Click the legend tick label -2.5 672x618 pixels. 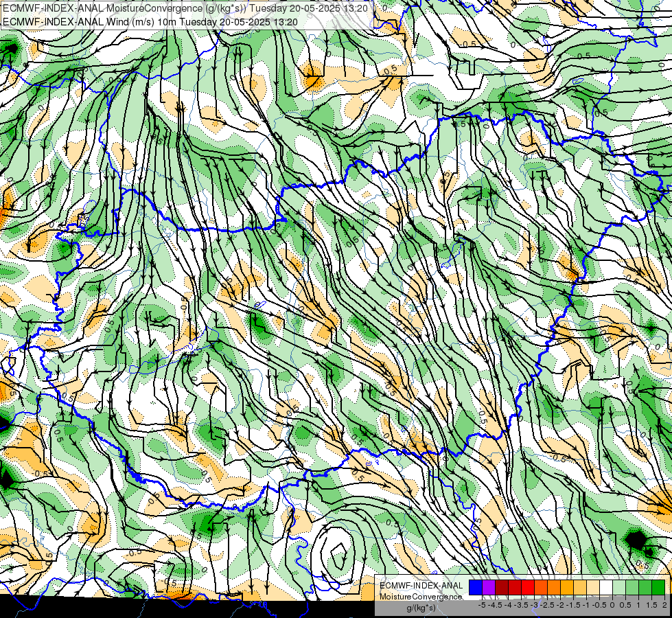pos(547,605)
